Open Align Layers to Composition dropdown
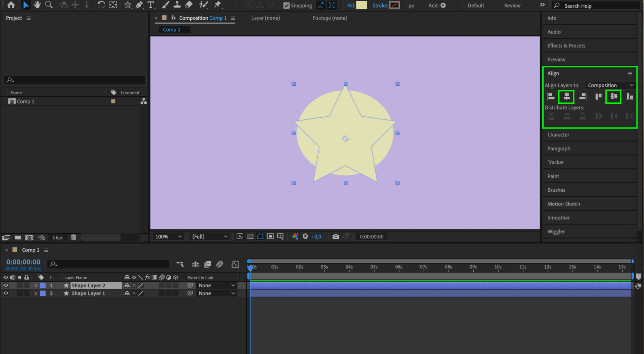 pos(610,85)
